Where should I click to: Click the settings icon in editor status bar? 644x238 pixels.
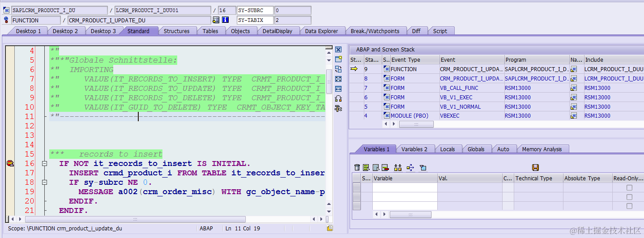330,228
